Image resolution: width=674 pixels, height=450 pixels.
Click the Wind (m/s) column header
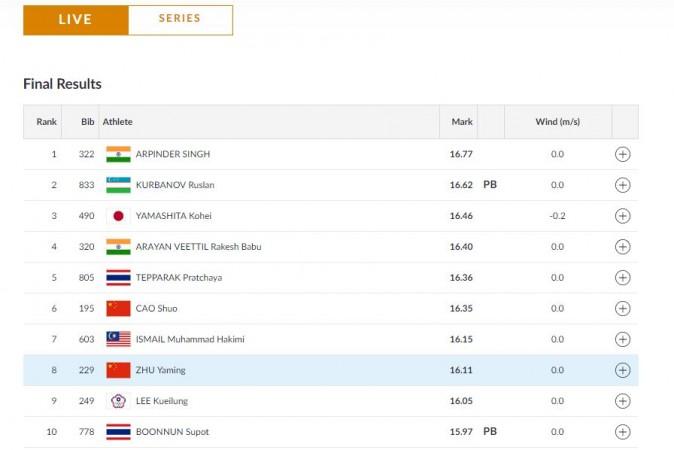pyautogui.click(x=558, y=122)
